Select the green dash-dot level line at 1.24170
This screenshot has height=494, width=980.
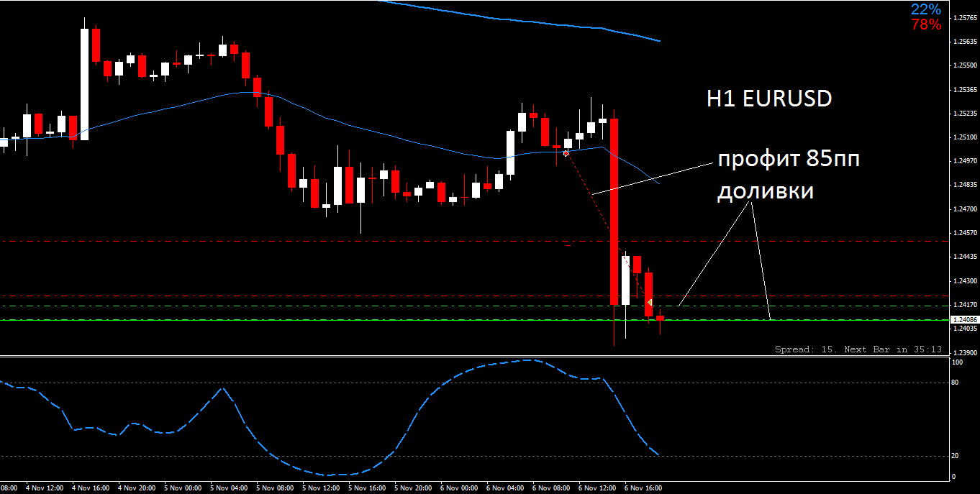[x=475, y=306]
